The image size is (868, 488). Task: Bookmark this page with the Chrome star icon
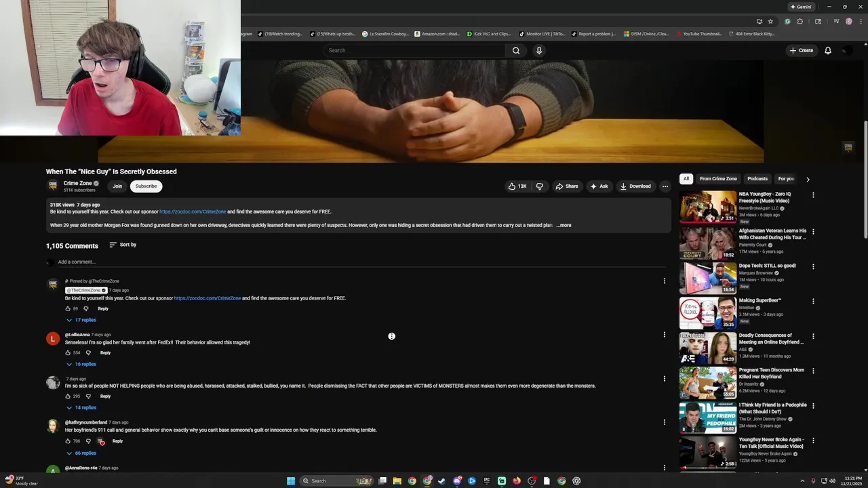pyautogui.click(x=770, y=21)
